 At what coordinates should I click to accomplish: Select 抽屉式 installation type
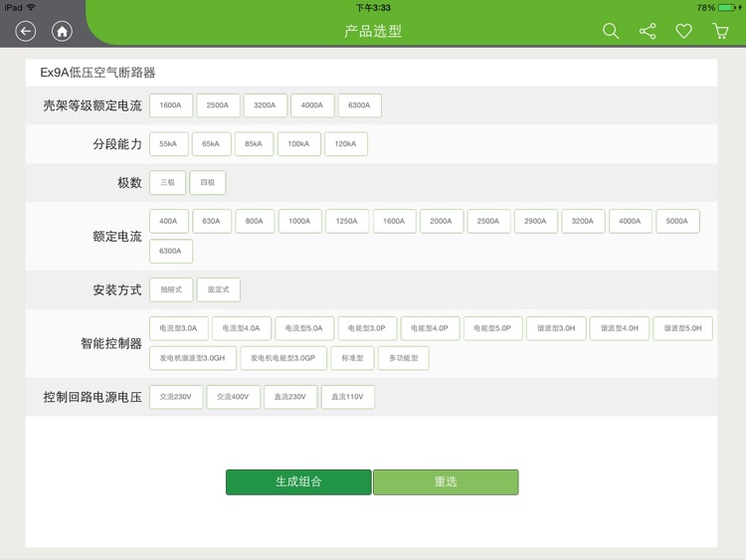pyautogui.click(x=171, y=289)
